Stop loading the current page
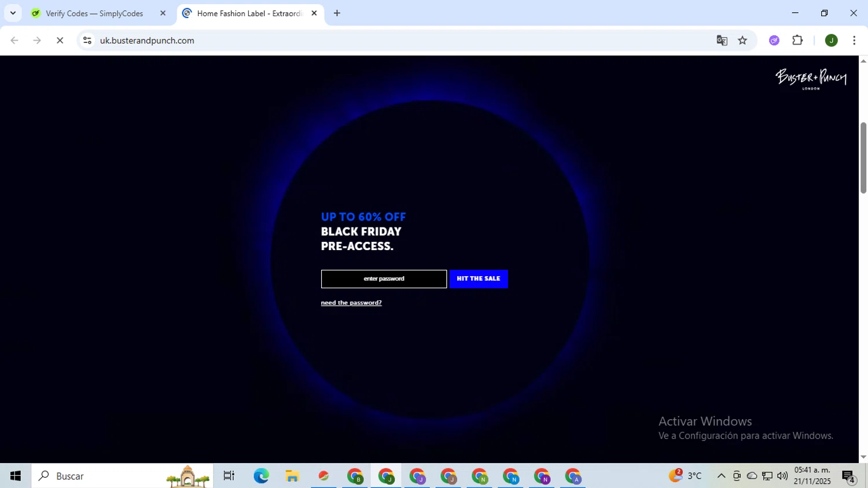This screenshot has width=868, height=488. pyautogui.click(x=60, y=41)
